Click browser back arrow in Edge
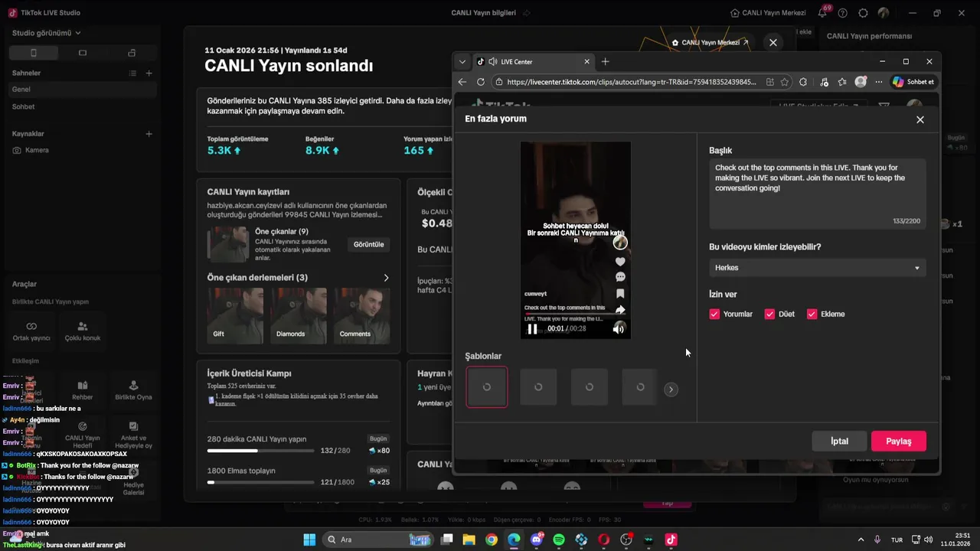The width and height of the screenshot is (980, 551). pyautogui.click(x=462, y=82)
